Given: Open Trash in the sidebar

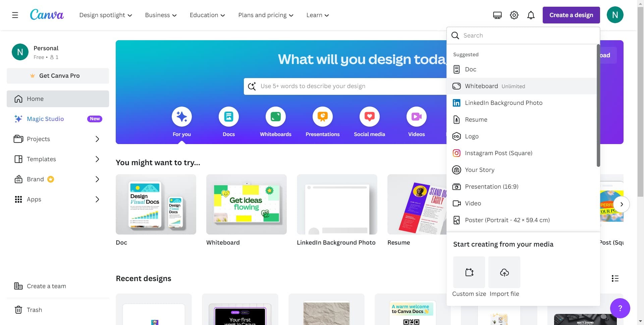Looking at the screenshot, I should pos(35,310).
